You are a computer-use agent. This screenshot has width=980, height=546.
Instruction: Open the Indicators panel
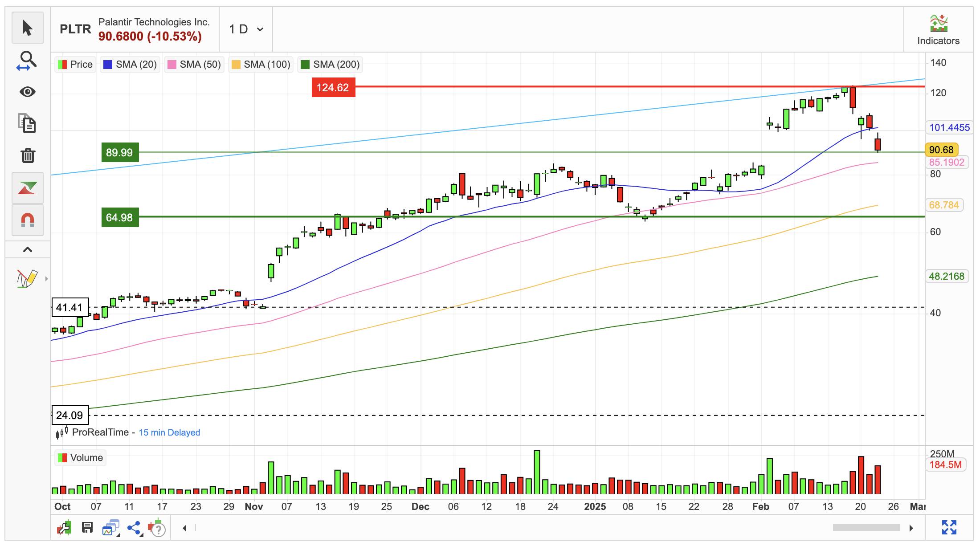click(x=938, y=30)
